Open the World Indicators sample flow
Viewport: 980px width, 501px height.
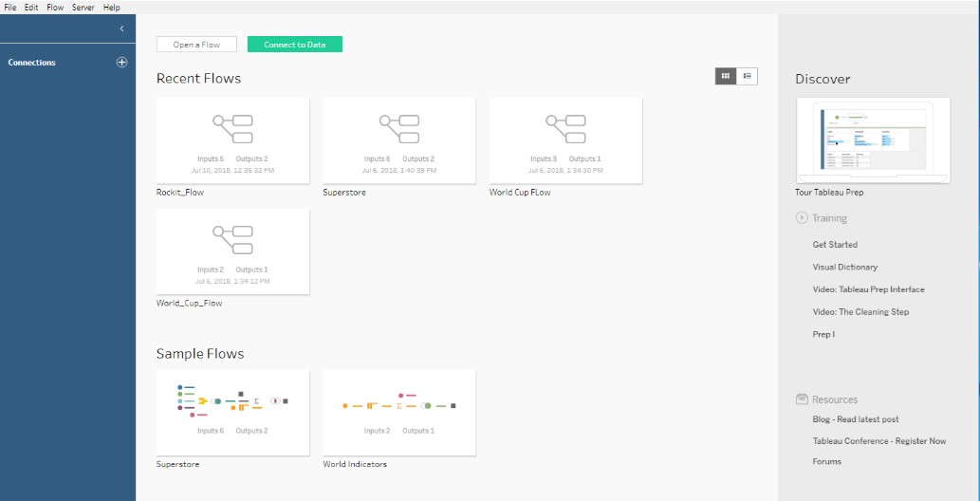(399, 413)
